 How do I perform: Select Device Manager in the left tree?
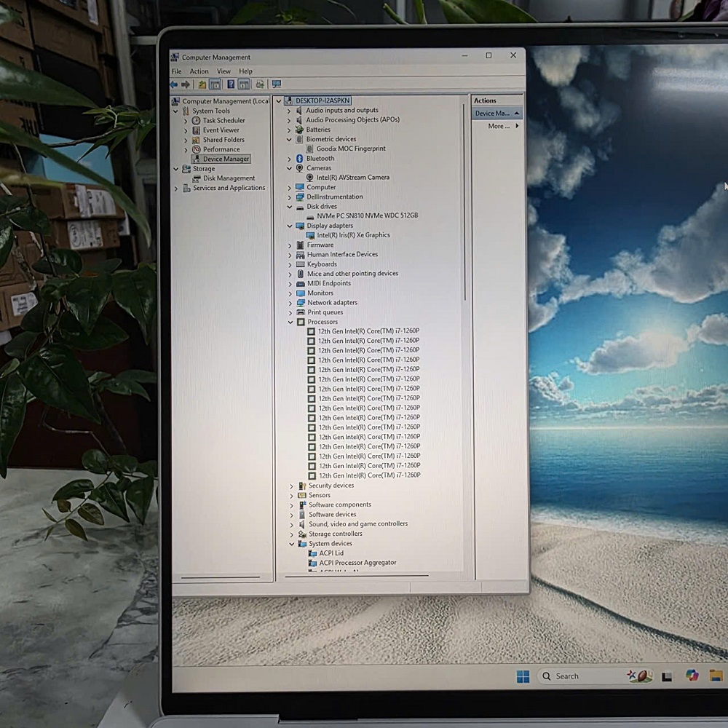coord(226,159)
